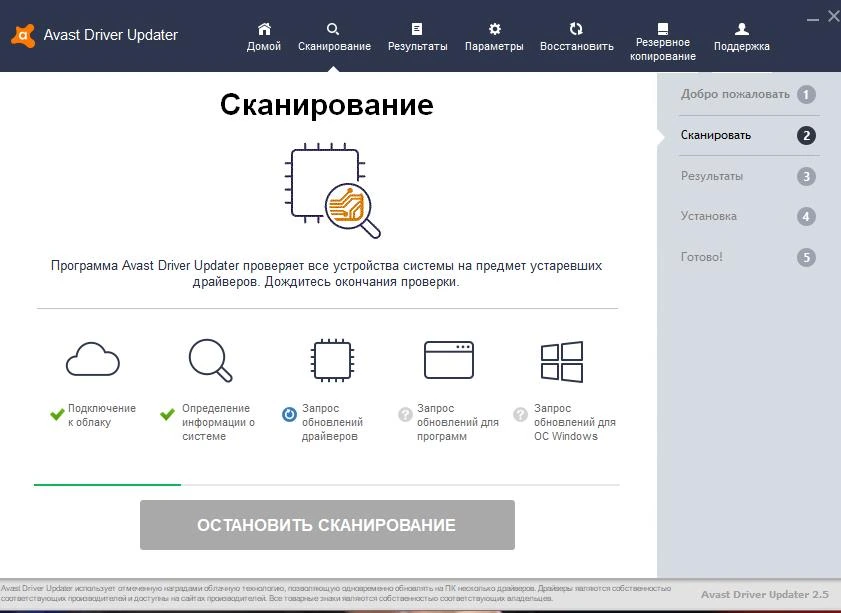Select Готово! step in sidebar
This screenshot has width=841, height=613.
[x=749, y=257]
